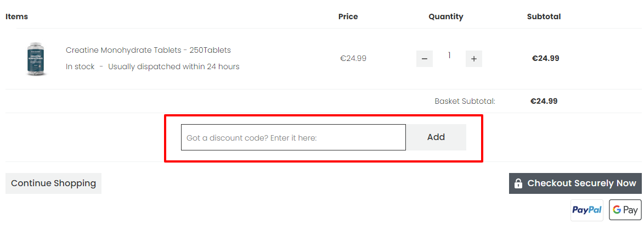Click the €24.99 unit price text

click(353, 58)
